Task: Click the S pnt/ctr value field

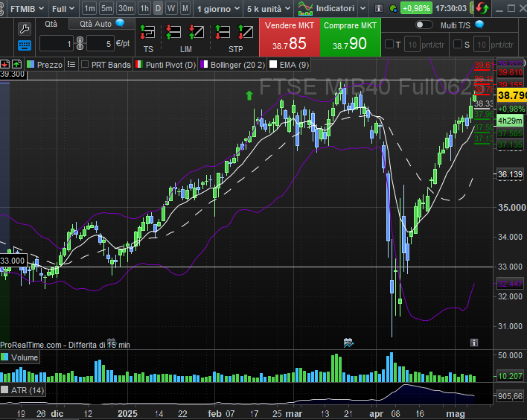Action: click(482, 45)
